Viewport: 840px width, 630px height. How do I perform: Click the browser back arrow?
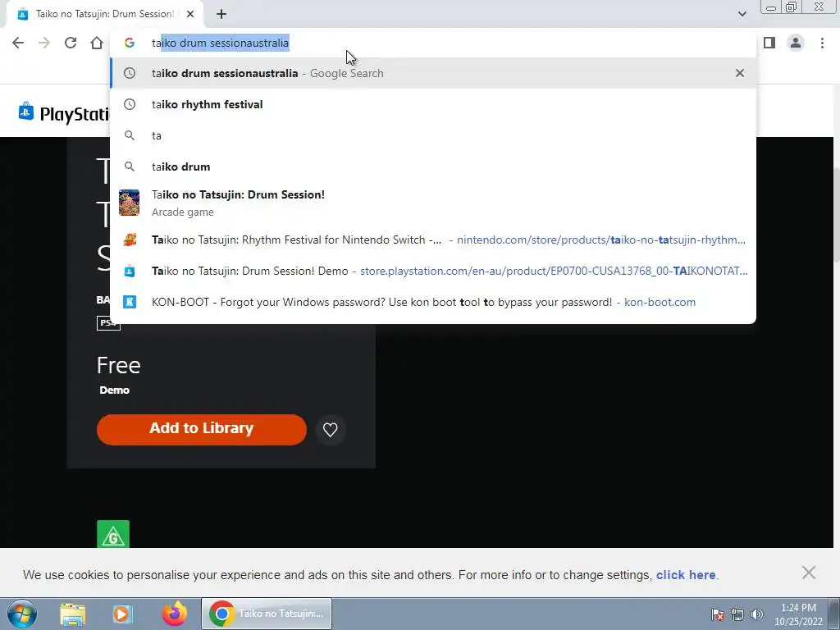tap(18, 43)
